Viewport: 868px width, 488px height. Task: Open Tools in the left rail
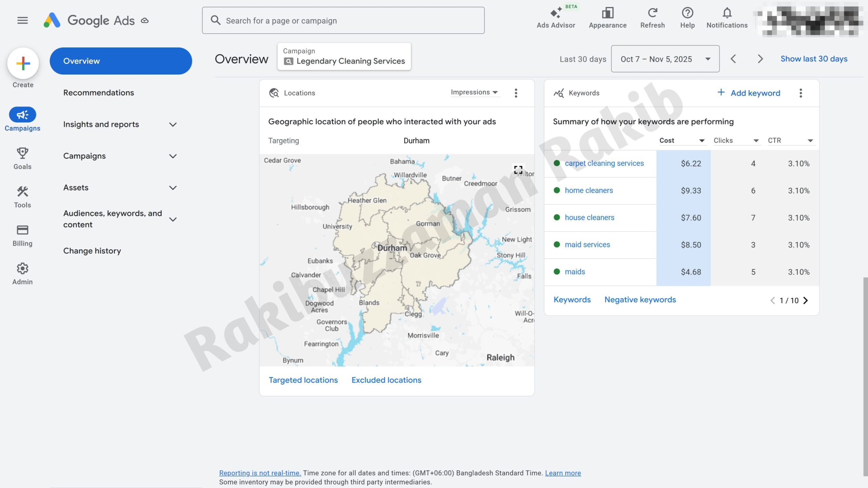(22, 192)
